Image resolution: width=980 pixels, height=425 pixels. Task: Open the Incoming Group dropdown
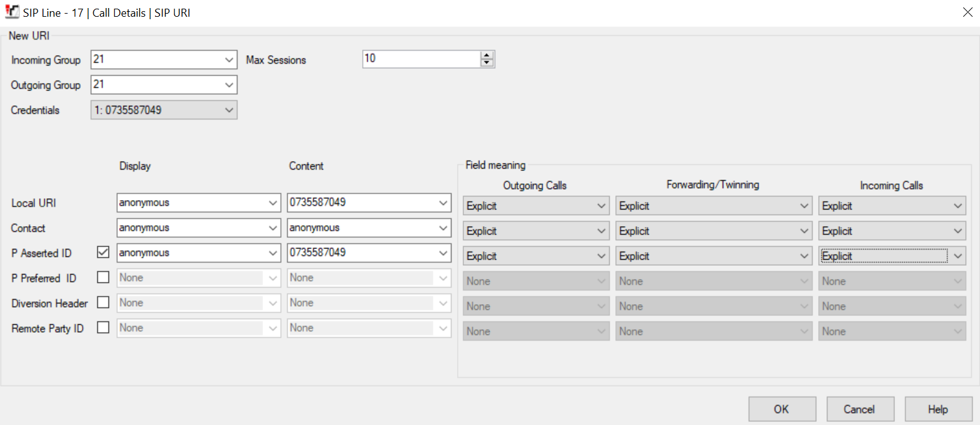point(229,60)
